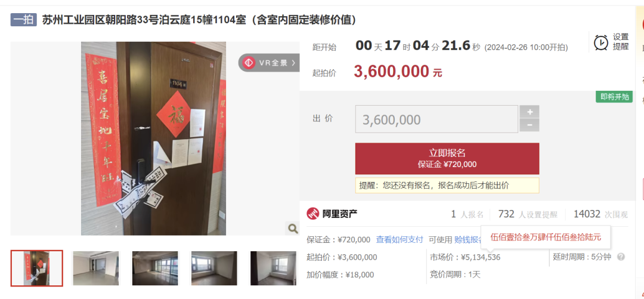
Task: Select the third living room thumbnail
Action: (x=155, y=268)
